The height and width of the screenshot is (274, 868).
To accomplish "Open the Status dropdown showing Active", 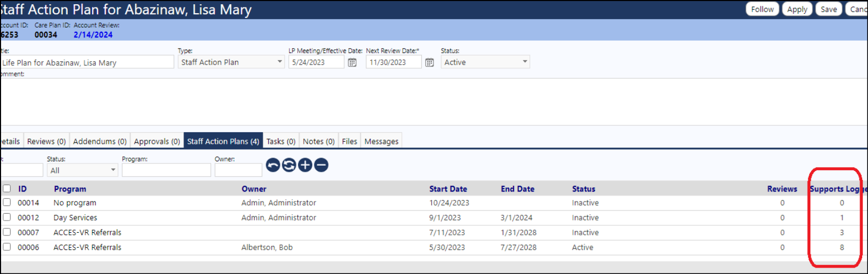I will point(485,62).
